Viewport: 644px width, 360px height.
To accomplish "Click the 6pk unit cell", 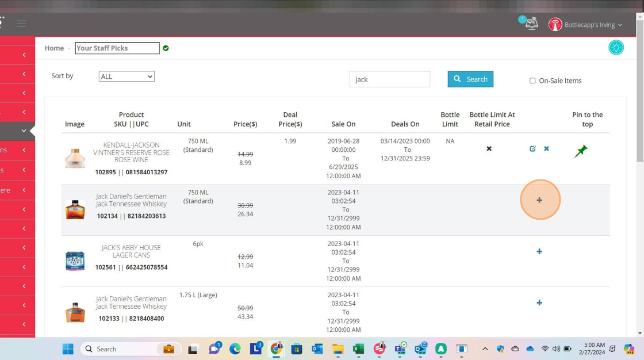I will point(198,244).
